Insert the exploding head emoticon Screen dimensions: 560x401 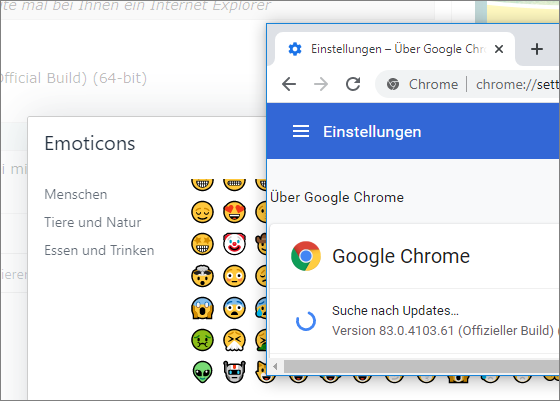tap(202, 276)
